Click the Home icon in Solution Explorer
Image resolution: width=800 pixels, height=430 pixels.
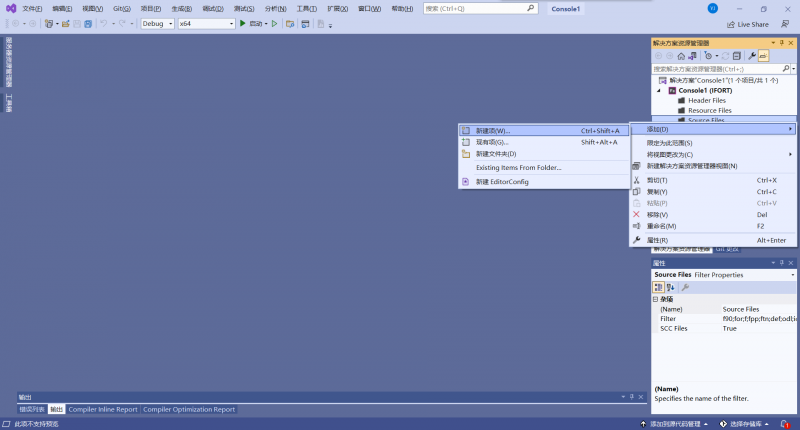pos(681,56)
